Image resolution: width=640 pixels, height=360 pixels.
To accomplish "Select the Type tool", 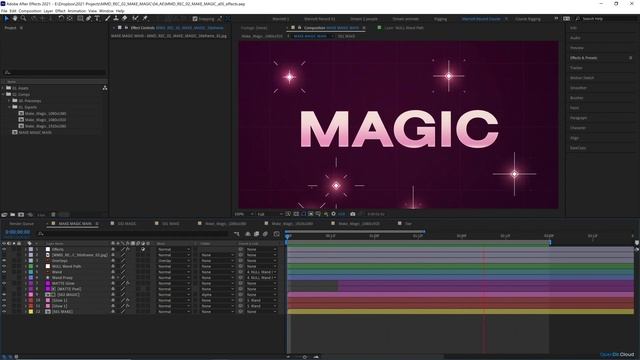I will (97, 18).
